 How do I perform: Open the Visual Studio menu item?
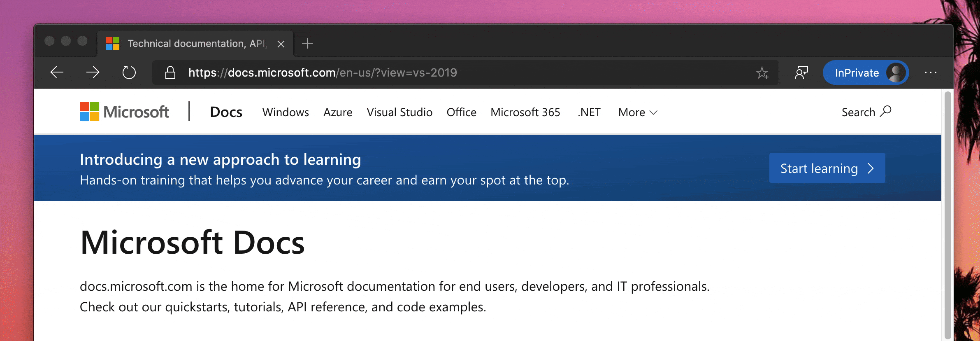(399, 112)
